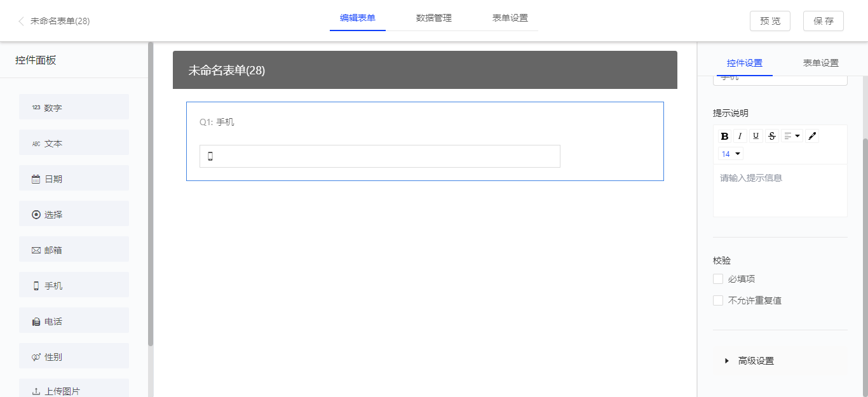Check the 不允许重复值 option
Screen dimensions: 868x397
(718, 300)
